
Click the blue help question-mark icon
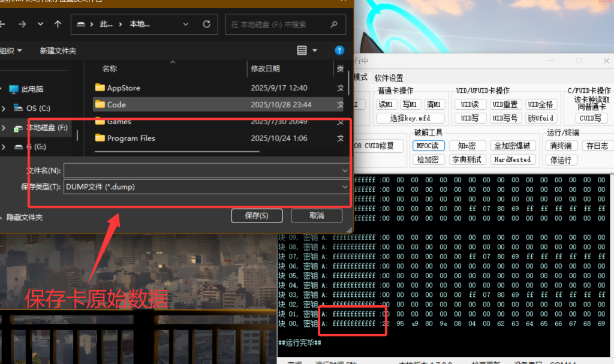(339, 50)
